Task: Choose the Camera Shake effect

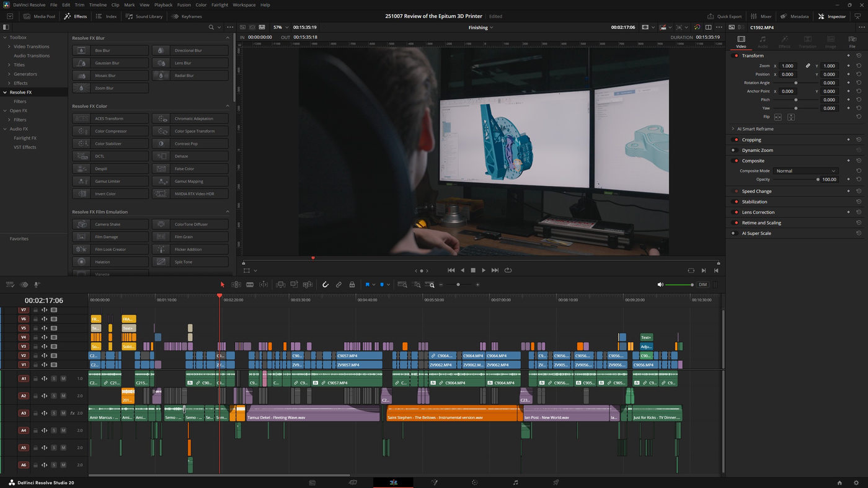Action: coord(110,224)
